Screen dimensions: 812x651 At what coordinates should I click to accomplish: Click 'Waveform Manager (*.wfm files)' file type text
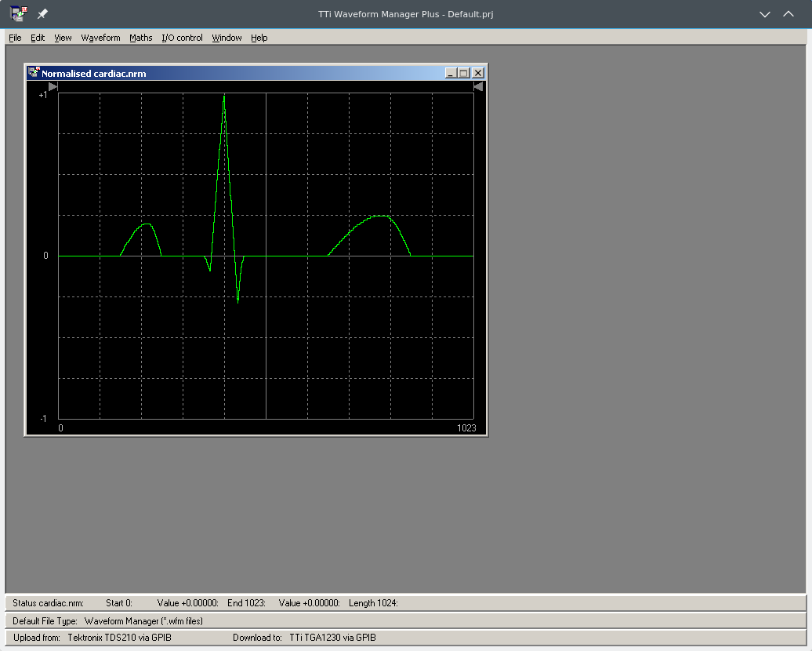143,621
